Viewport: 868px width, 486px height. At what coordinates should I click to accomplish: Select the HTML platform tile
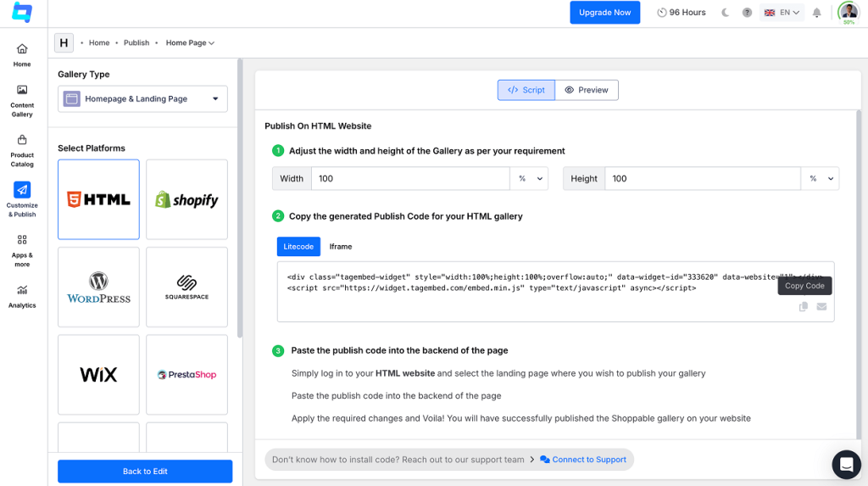pos(98,199)
